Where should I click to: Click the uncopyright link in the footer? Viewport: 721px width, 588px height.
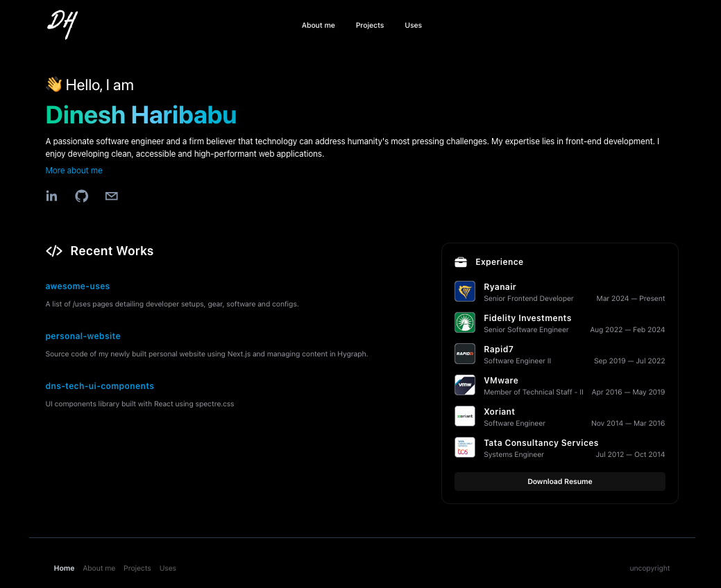(650, 568)
